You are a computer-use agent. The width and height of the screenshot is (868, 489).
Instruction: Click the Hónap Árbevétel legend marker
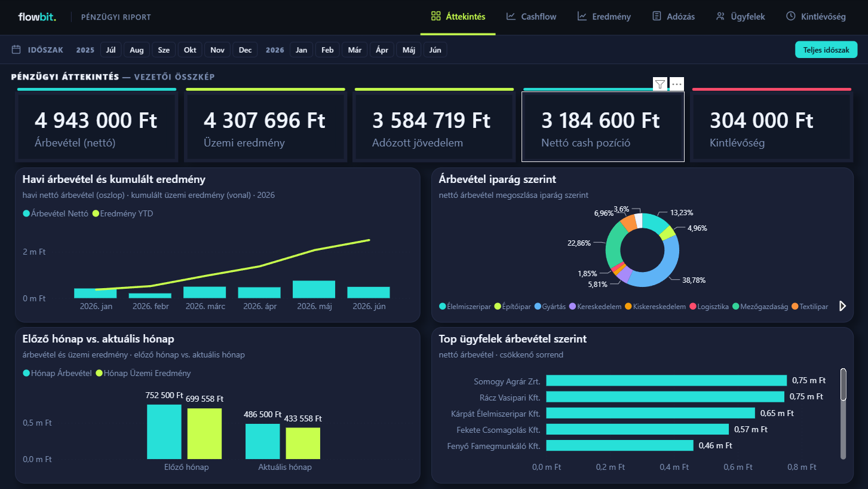click(x=26, y=373)
